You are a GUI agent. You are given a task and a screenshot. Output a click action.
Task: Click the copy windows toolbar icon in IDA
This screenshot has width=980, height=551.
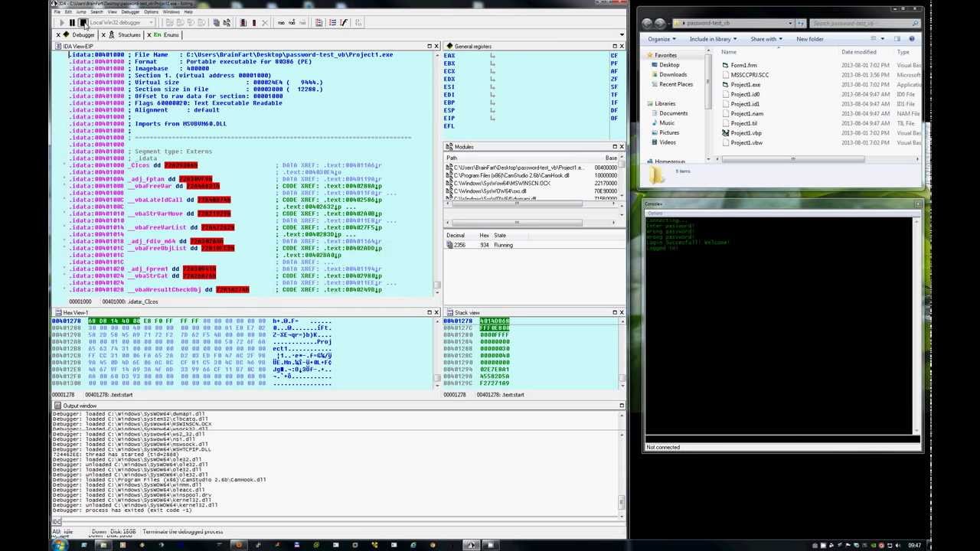point(217,23)
